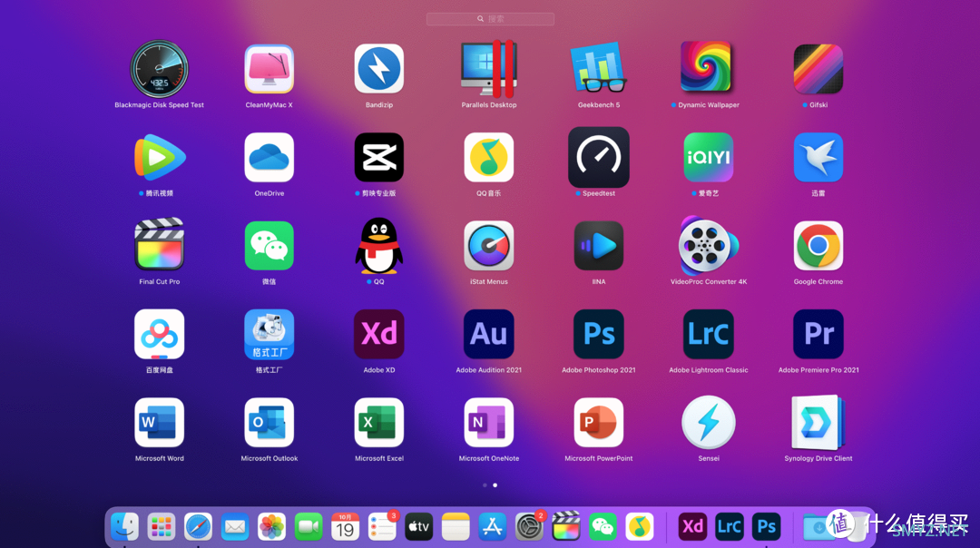The height and width of the screenshot is (548, 980).
Task: Open Mail from the Dock
Action: click(235, 527)
